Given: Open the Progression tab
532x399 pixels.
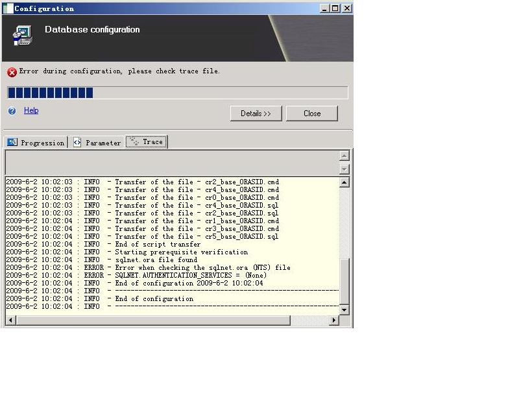Looking at the screenshot, I should [36, 143].
